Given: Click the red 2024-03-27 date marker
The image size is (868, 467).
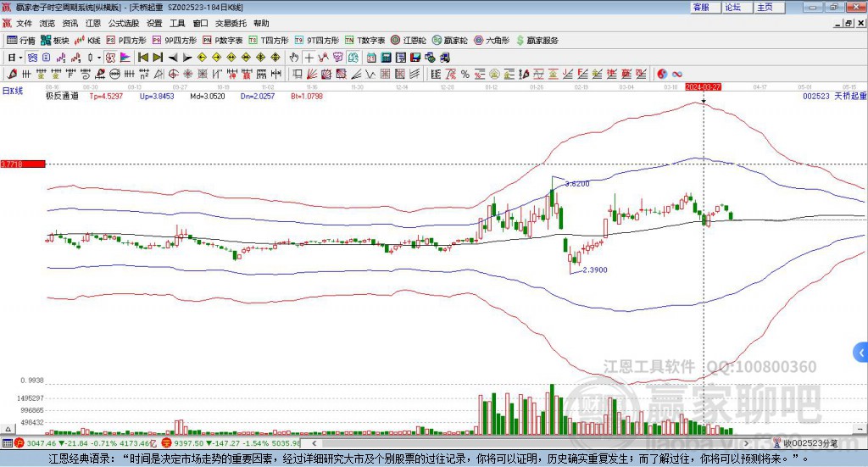Looking at the screenshot, I should tap(703, 86).
